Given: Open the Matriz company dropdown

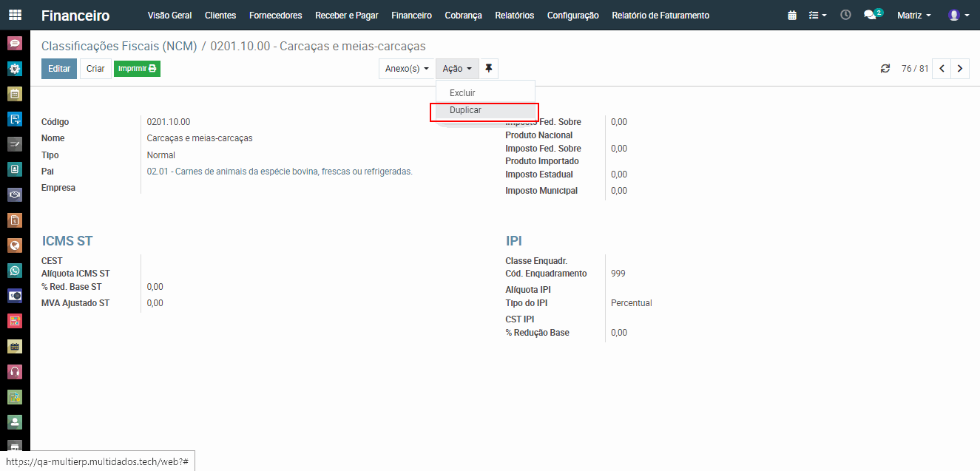Looking at the screenshot, I should pos(913,16).
